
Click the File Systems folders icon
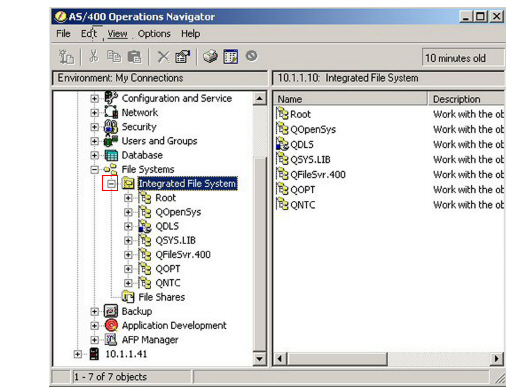tap(111, 169)
